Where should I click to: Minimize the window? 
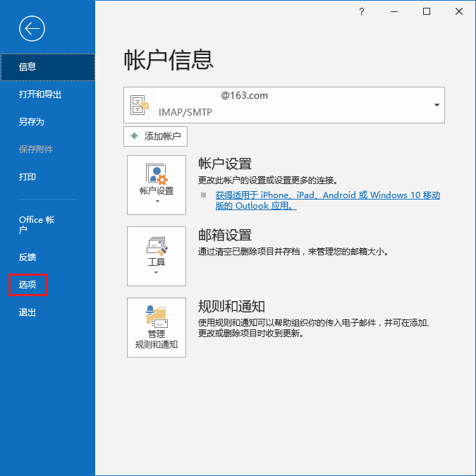point(394,11)
